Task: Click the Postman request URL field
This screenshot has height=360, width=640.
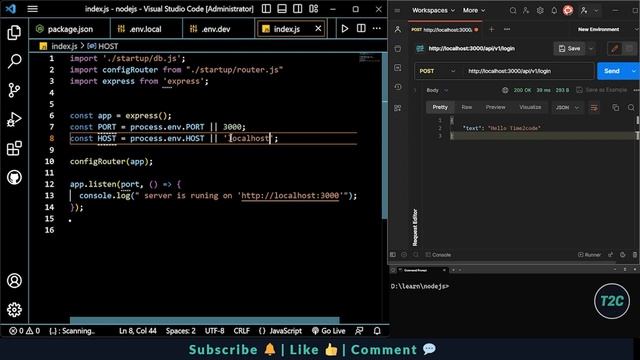Action: [528, 71]
